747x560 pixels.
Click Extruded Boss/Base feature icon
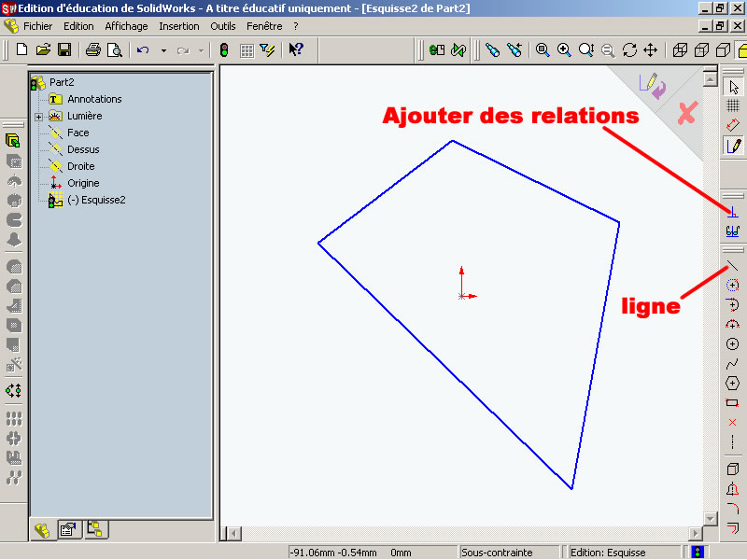point(13,141)
